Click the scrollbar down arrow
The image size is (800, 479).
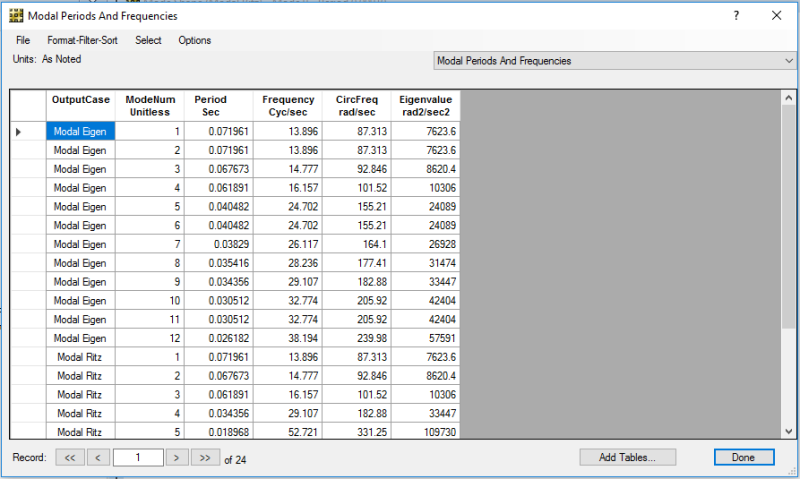pyautogui.click(x=788, y=431)
